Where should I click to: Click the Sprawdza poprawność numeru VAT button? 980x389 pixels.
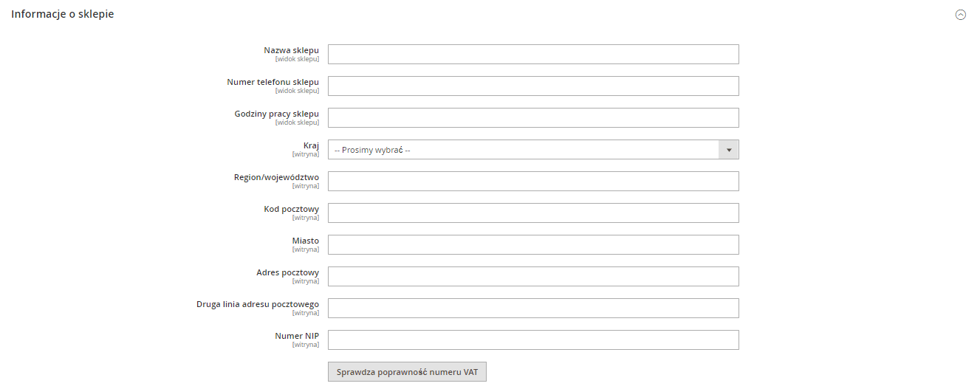(407, 372)
